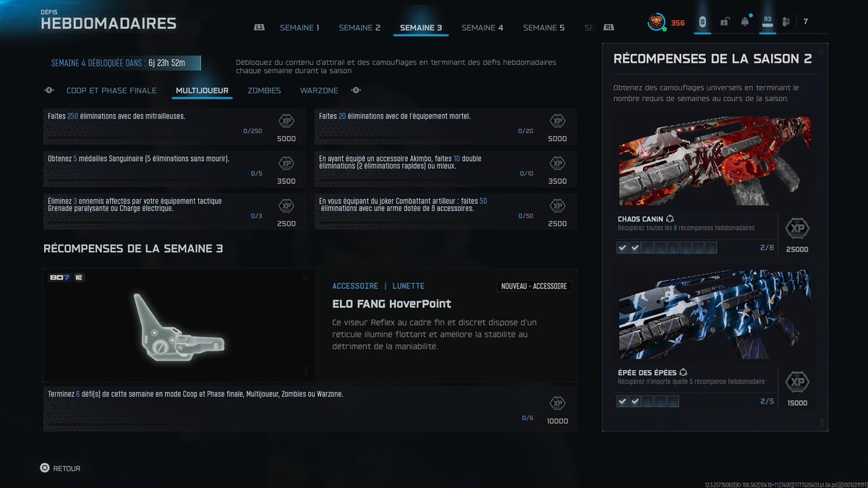Click the 2/8 progress counter
This screenshot has height=488, width=868.
pos(767,248)
